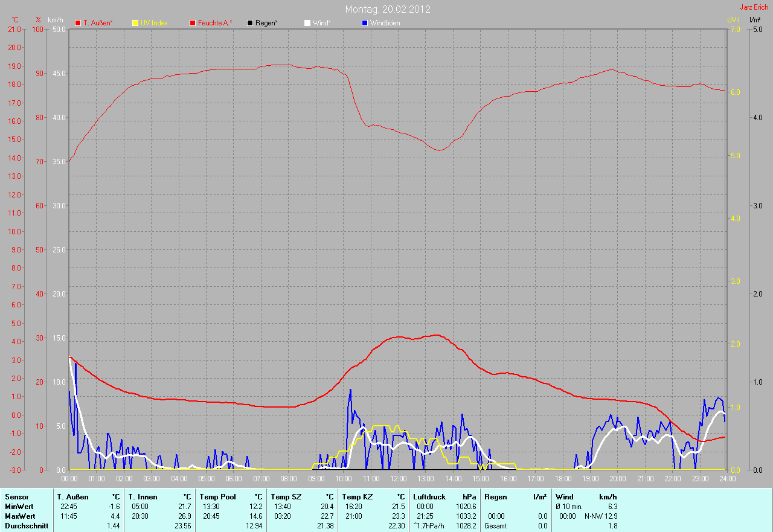Click the '-3.0' temperature axis label
773x532 pixels.
pos(14,470)
